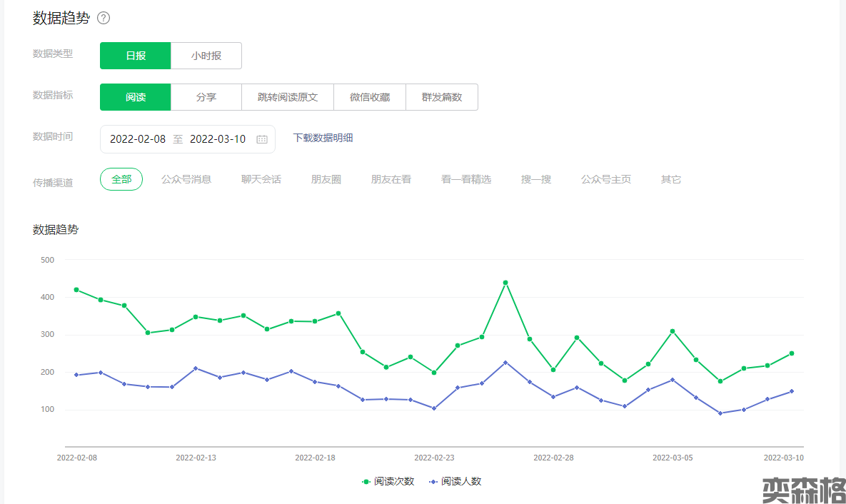Screen dimensions: 846x504
Task: Filter by 聊天会话 channel
Action: point(261,179)
